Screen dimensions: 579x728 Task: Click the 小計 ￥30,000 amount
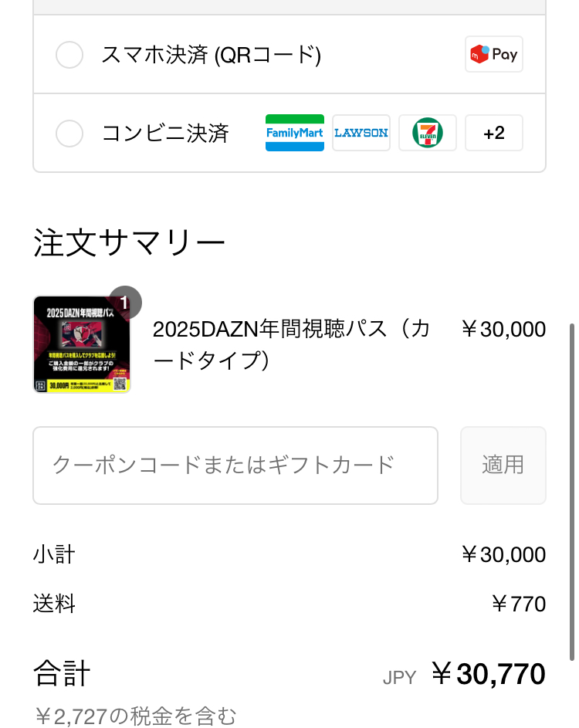tap(503, 554)
